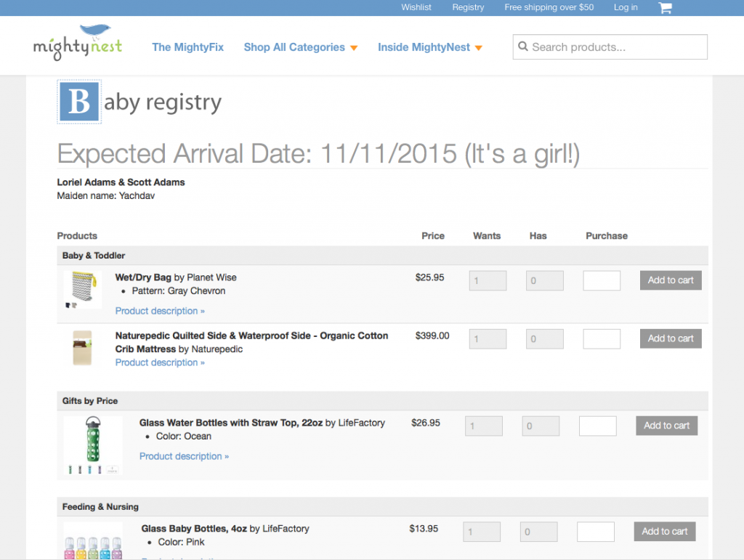The width and height of the screenshot is (744, 560).
Task: Open crib mattress product description link
Action: click(160, 362)
